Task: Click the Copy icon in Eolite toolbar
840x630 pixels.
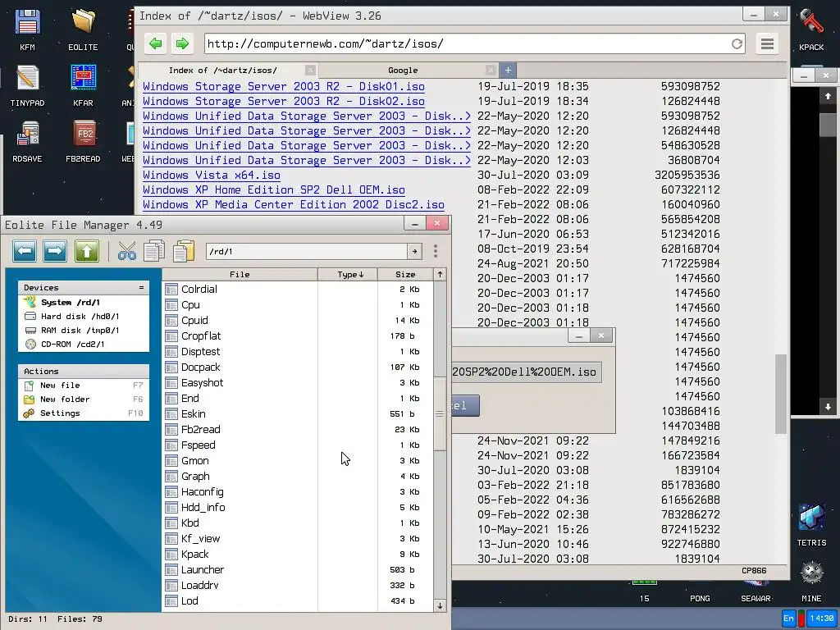Action: coord(154,251)
